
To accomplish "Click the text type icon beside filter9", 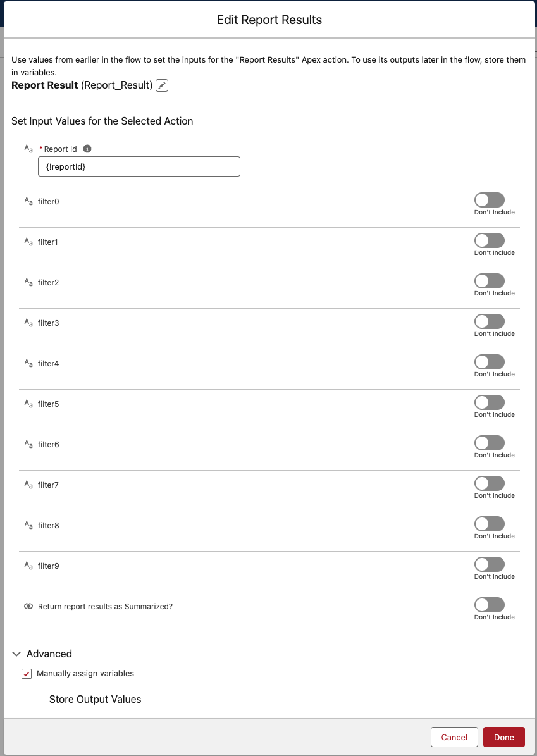I will tap(28, 566).
